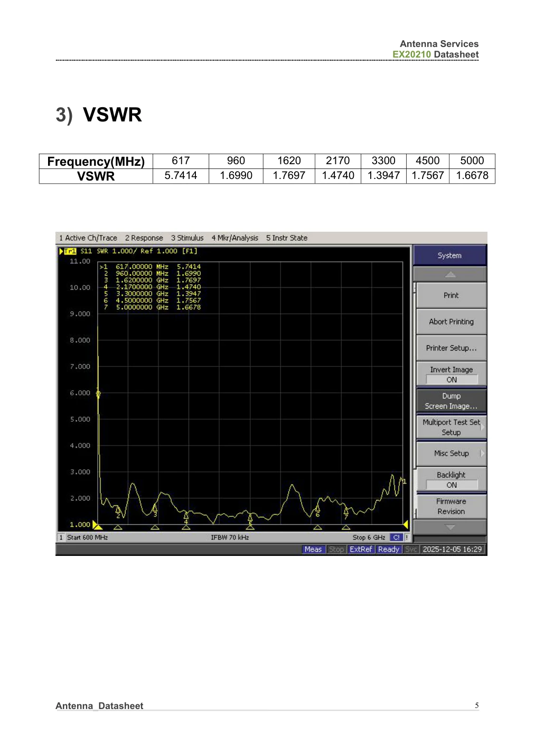The width and height of the screenshot is (535, 756).
Task: Select marker 1 row 617.00000 MHz
Action: (x=151, y=267)
